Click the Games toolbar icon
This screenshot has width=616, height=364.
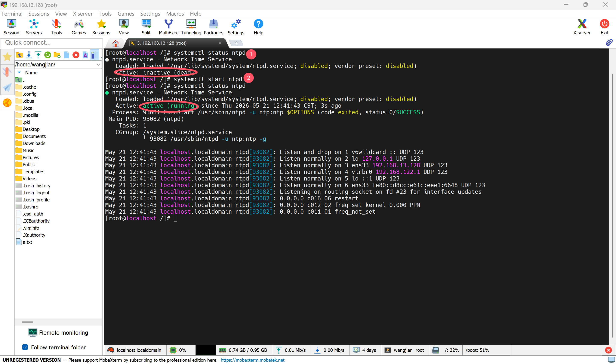click(x=78, y=27)
